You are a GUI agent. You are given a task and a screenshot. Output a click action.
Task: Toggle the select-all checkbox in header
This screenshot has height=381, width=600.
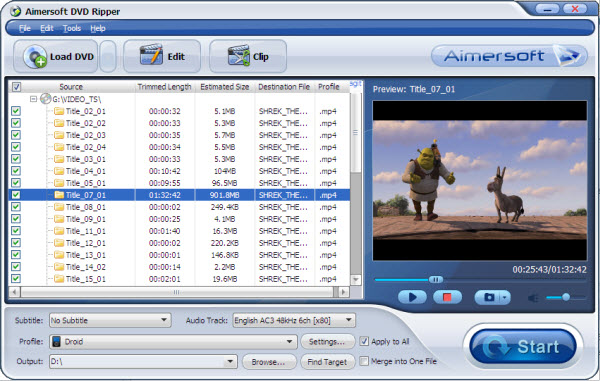point(16,87)
